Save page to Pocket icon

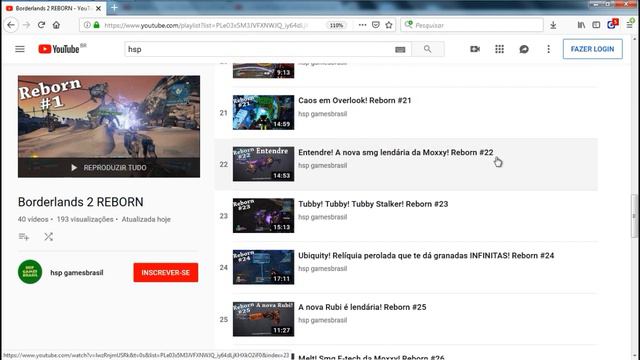(x=376, y=25)
